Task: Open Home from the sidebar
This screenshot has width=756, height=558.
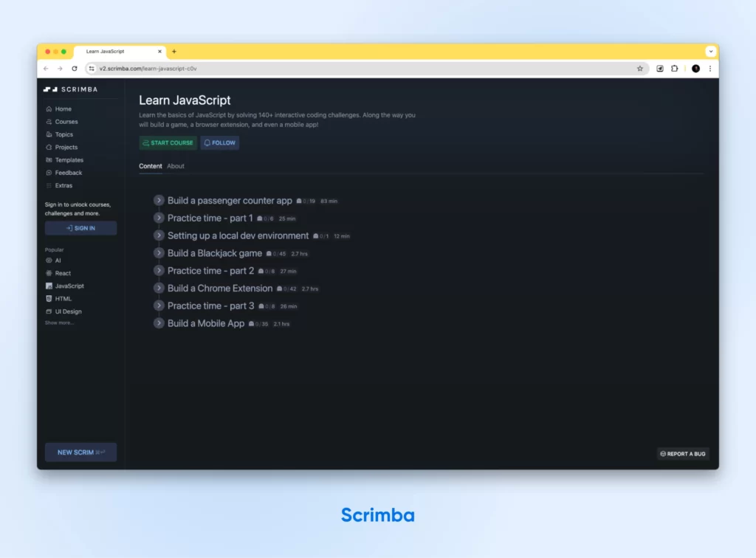Action: coord(63,109)
